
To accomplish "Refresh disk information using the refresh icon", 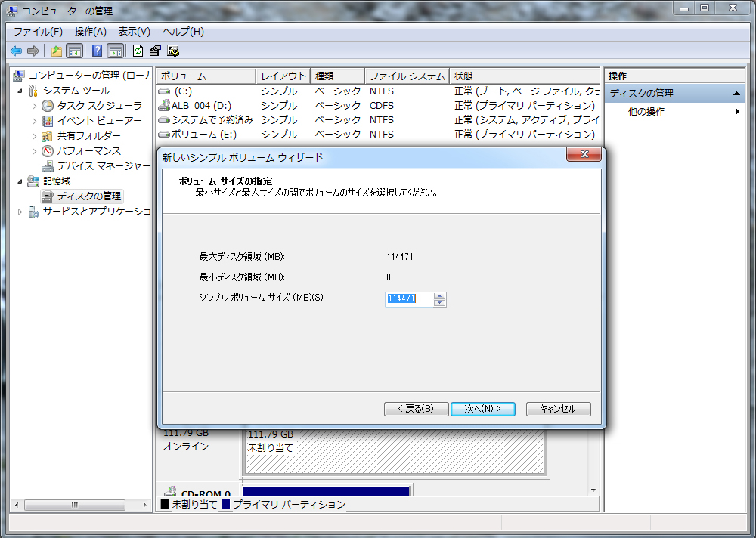I will (x=138, y=50).
